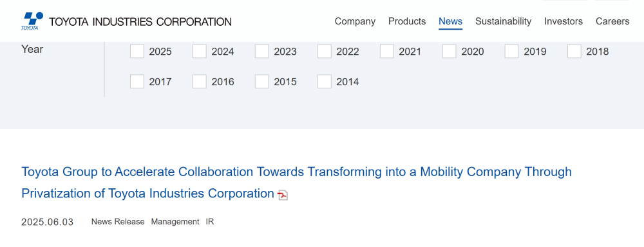Open the Careers page link

click(612, 21)
